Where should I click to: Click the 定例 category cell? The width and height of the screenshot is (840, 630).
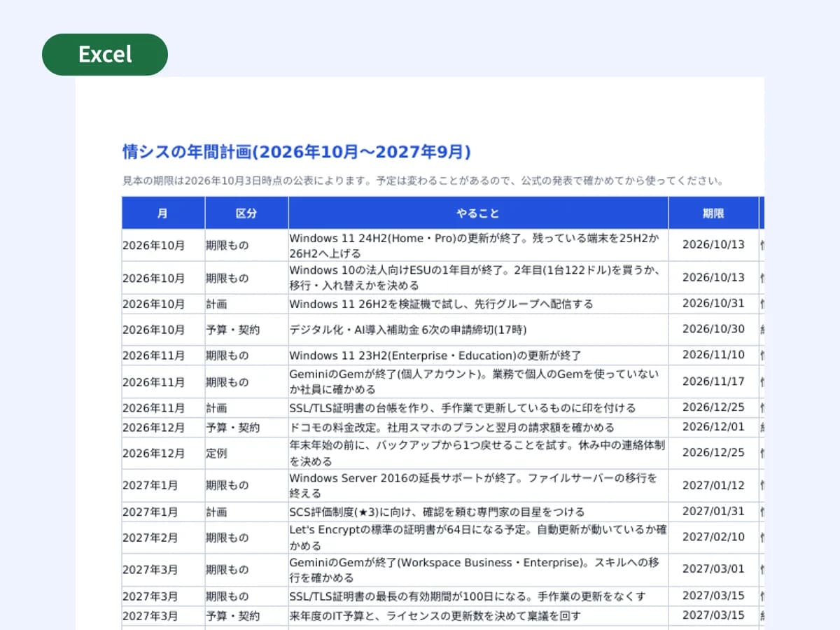(x=246, y=454)
